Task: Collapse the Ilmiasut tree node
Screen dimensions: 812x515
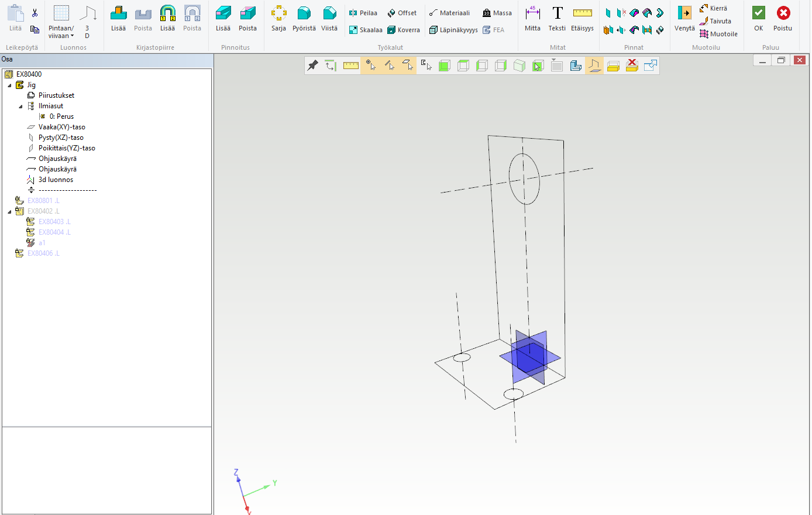Action: click(x=20, y=107)
